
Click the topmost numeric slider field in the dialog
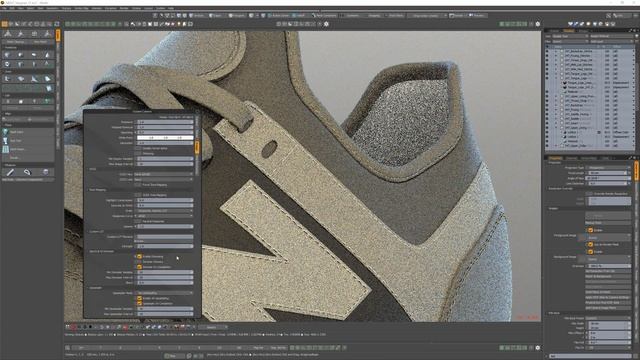tap(165, 122)
